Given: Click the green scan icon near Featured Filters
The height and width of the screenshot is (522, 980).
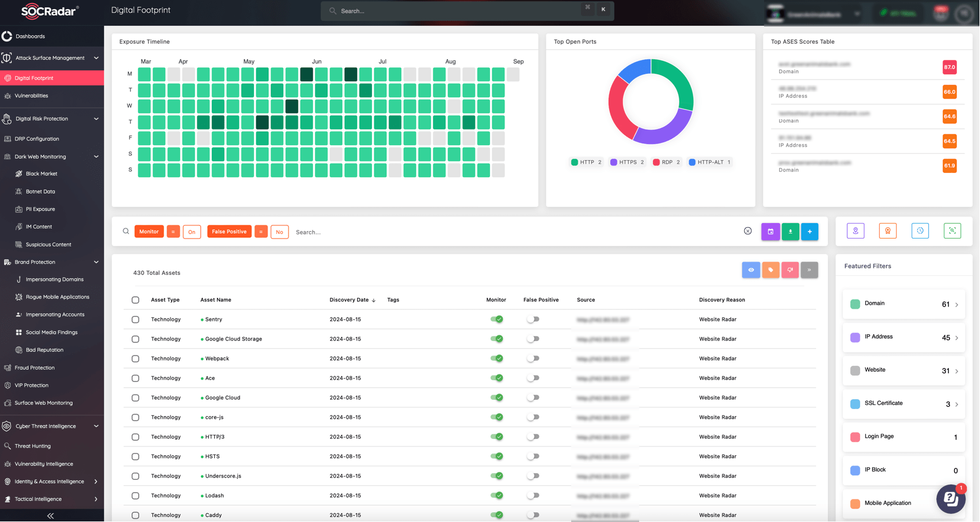Looking at the screenshot, I should point(952,230).
